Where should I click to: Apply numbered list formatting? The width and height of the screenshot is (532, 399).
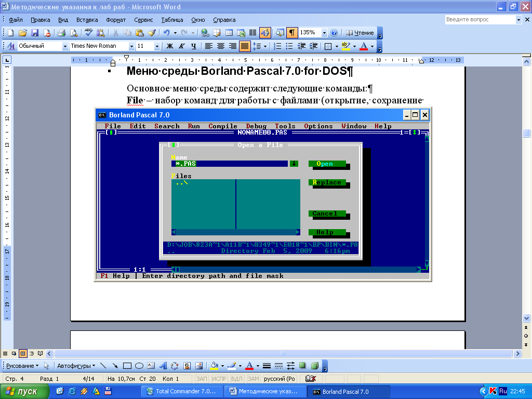pos(277,46)
